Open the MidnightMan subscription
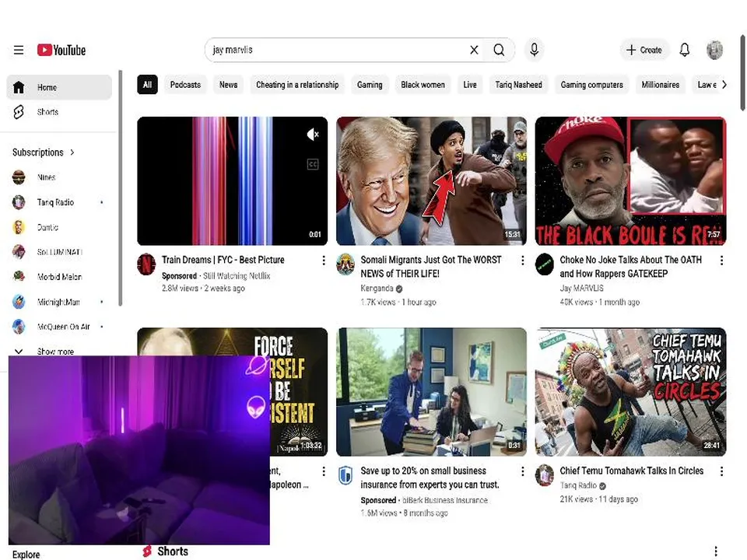 (x=59, y=302)
